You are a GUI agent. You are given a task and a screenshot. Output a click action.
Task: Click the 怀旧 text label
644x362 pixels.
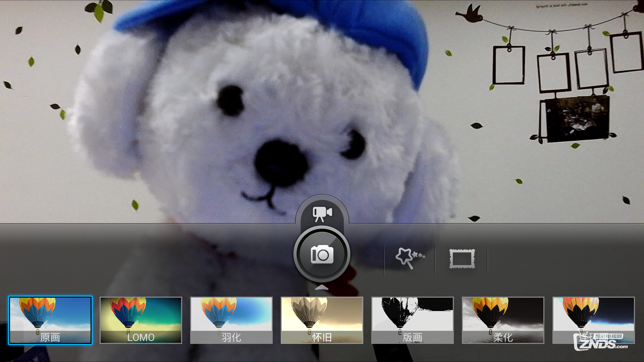pyautogui.click(x=322, y=338)
